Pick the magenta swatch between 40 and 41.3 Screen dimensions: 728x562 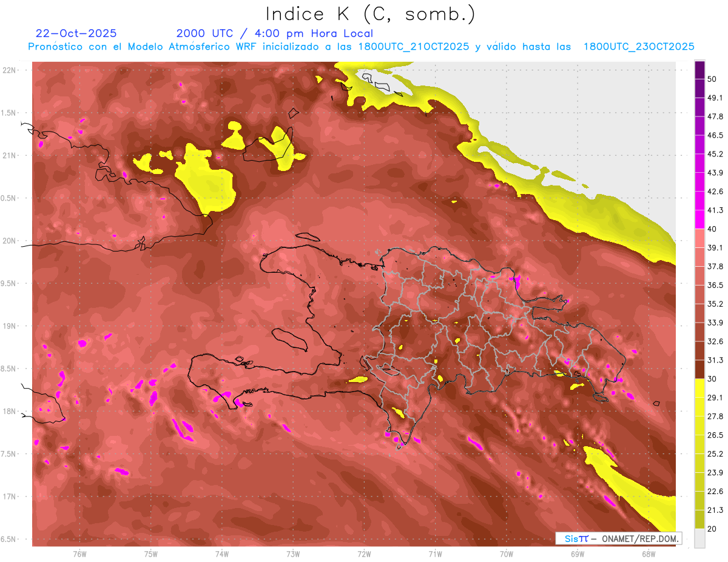[x=699, y=219]
